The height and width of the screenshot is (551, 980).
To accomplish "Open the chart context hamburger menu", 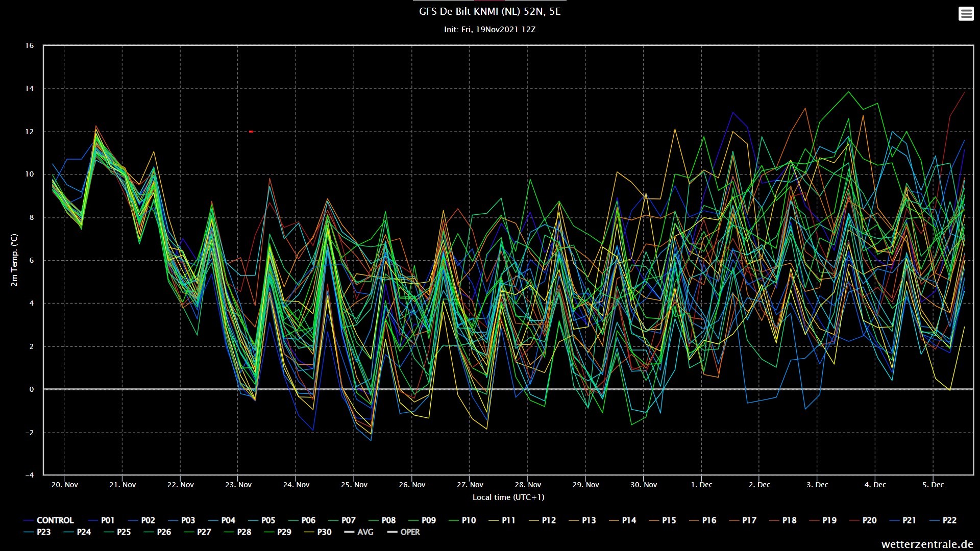I will pyautogui.click(x=966, y=14).
